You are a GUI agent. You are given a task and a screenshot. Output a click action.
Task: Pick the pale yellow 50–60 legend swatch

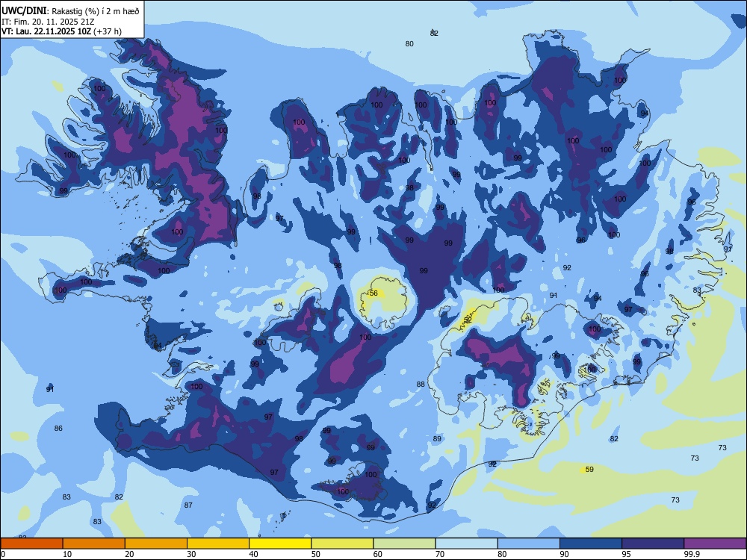pos(342,544)
